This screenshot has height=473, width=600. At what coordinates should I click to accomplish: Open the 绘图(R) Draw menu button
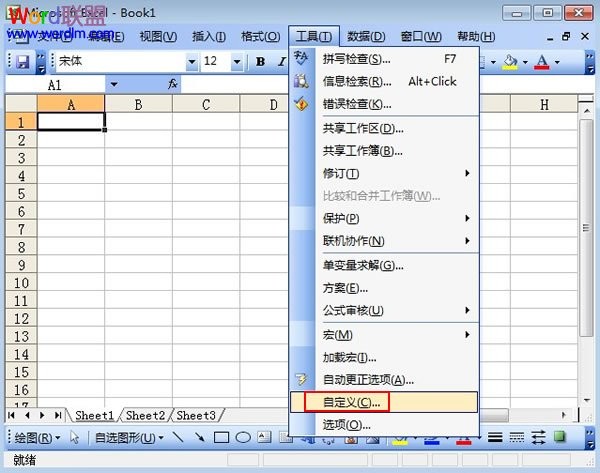(37, 437)
